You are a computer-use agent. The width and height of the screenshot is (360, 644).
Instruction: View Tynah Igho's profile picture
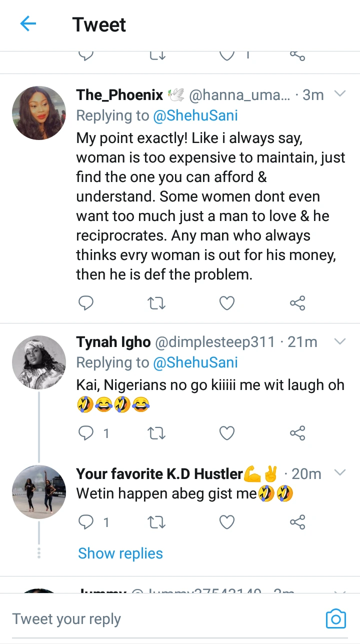click(x=39, y=362)
